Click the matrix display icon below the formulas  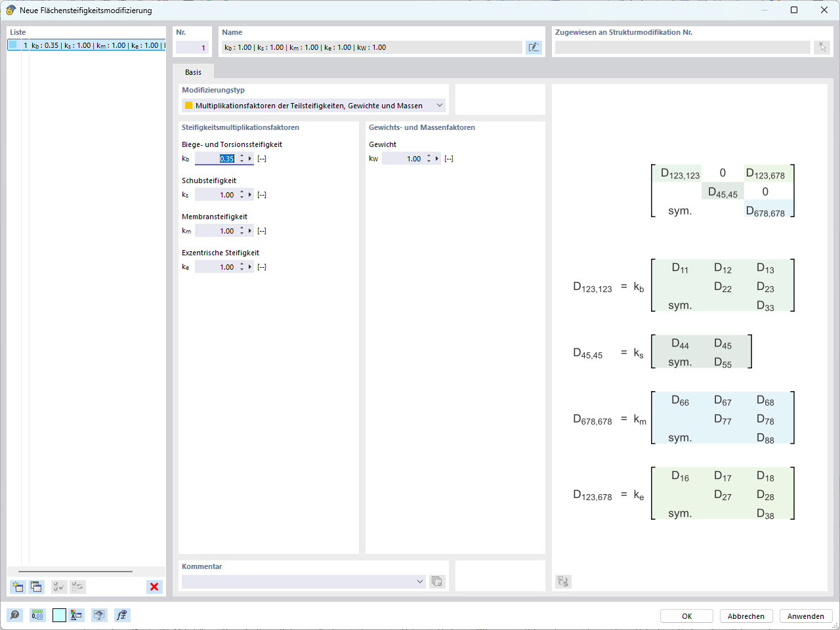pyautogui.click(x=563, y=581)
